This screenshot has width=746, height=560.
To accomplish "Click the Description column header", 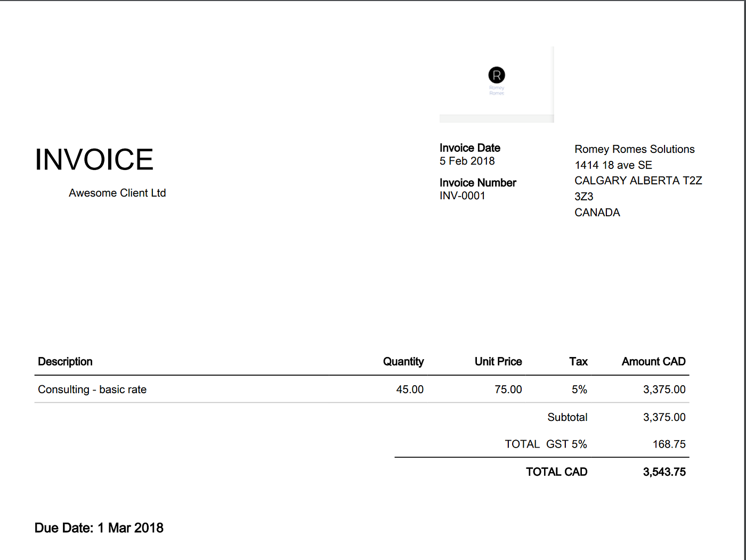I will (65, 362).
